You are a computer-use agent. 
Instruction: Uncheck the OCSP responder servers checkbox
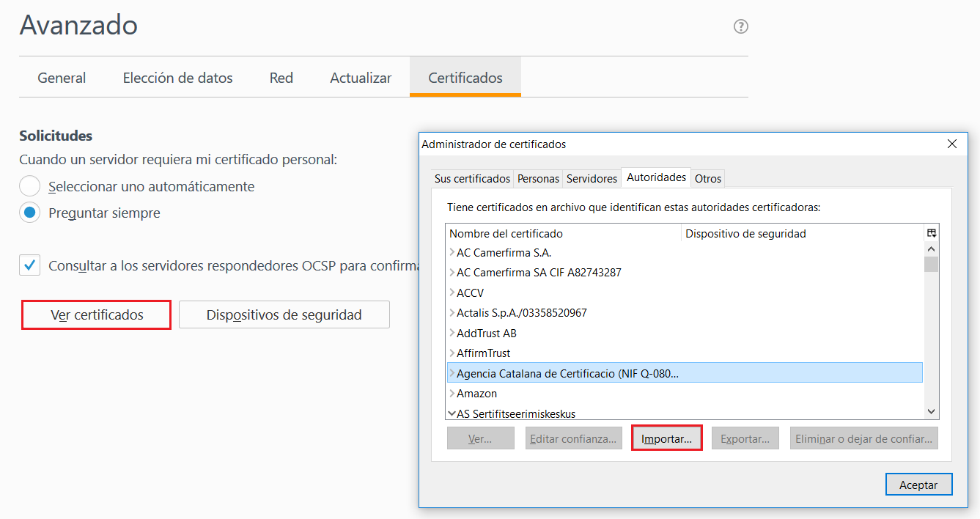(x=30, y=265)
